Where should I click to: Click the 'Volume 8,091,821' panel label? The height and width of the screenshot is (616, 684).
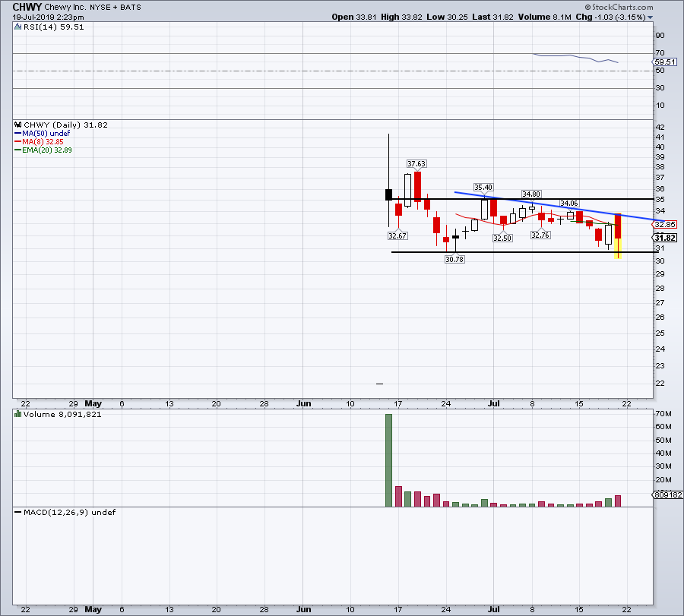coord(62,414)
